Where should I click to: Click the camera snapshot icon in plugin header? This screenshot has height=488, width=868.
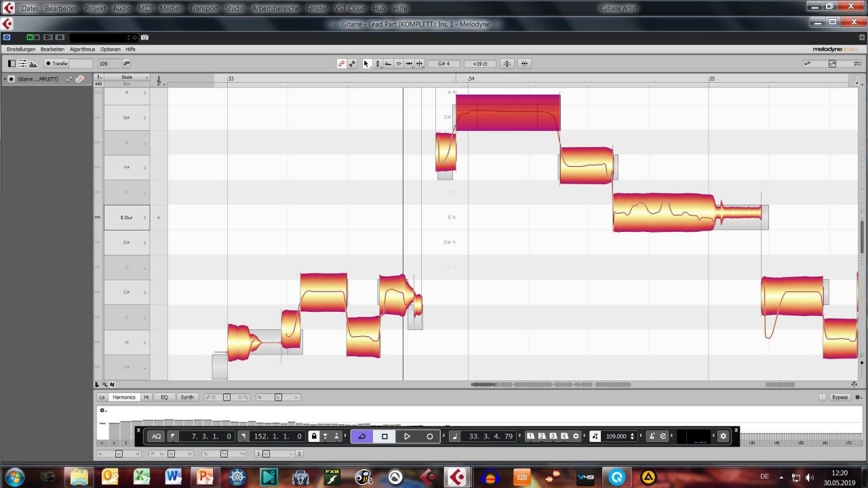144,37
